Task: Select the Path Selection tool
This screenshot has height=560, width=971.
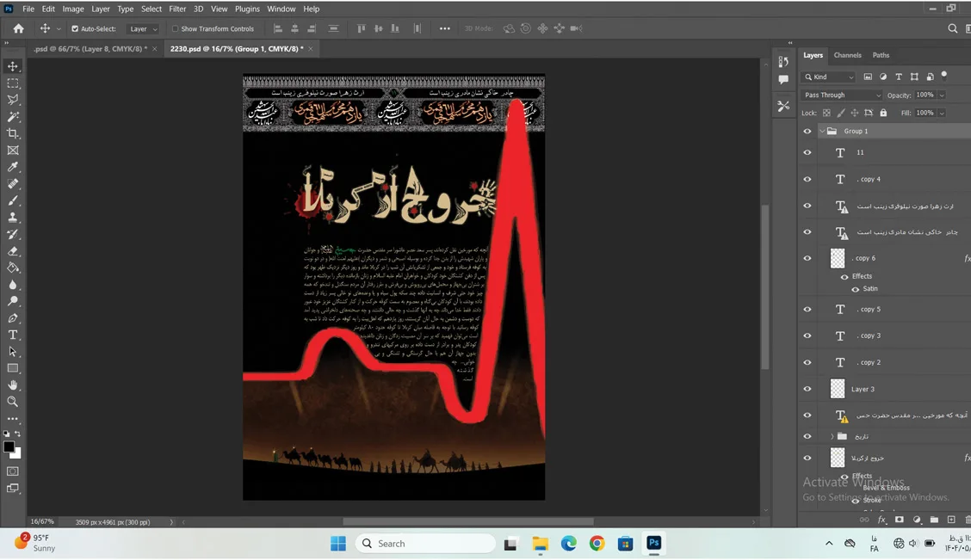Action: (x=12, y=352)
